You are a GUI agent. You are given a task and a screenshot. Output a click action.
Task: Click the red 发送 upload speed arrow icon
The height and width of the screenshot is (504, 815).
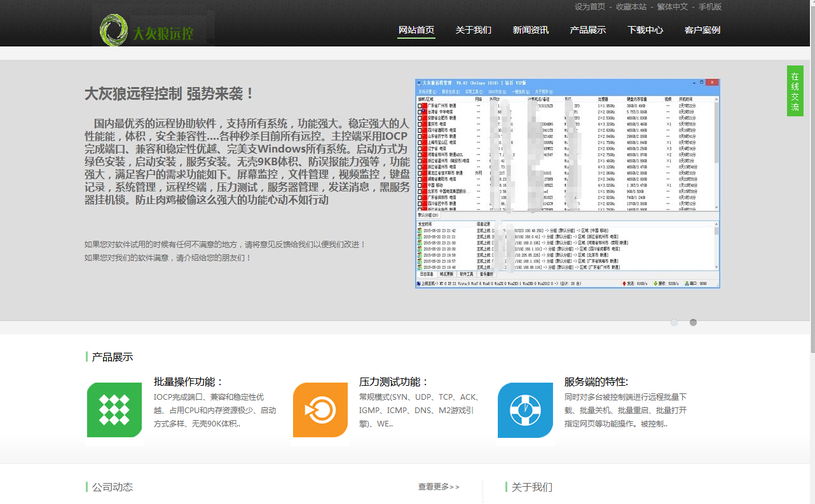pos(624,283)
